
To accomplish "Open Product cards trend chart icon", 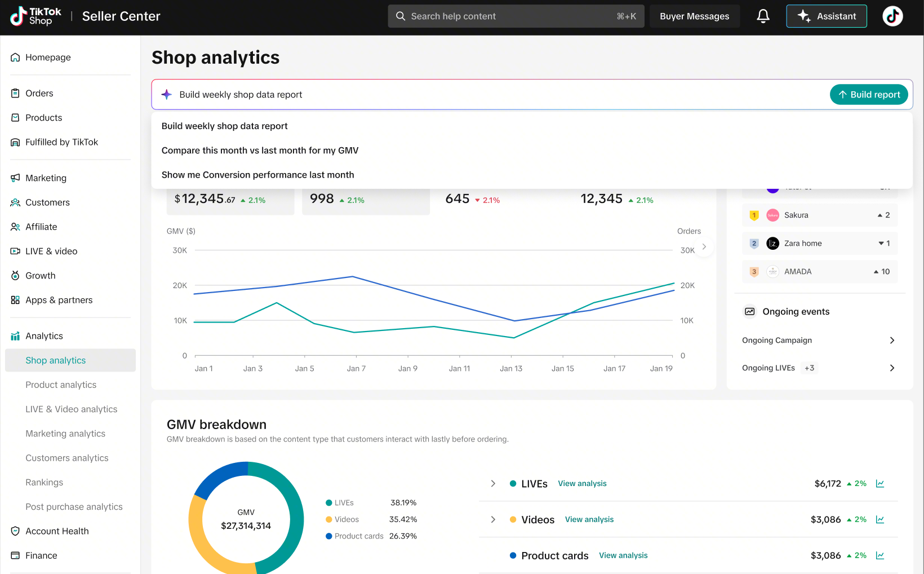I will [x=880, y=556].
